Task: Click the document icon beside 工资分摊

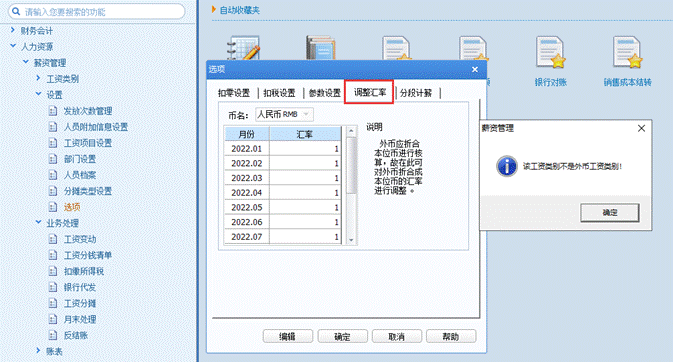Action: 52,304
